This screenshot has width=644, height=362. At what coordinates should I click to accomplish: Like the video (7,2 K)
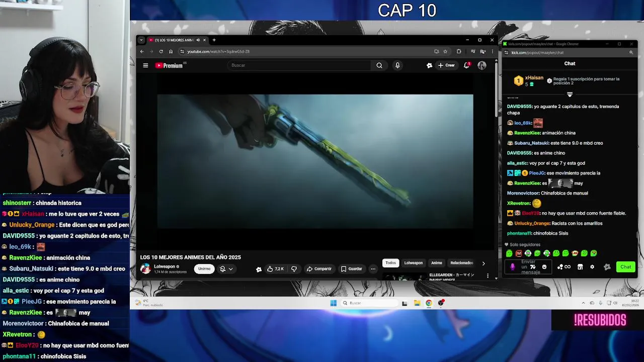276,269
